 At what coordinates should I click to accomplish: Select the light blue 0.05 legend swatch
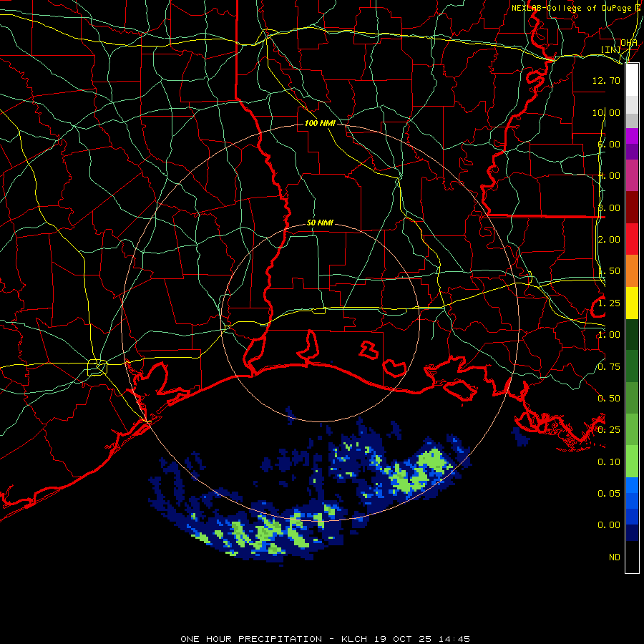[x=632, y=485]
